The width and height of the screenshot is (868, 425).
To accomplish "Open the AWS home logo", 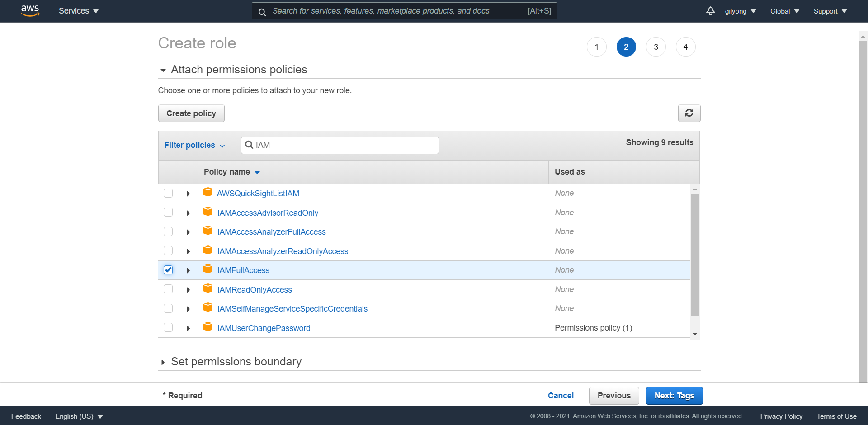I will [x=30, y=11].
